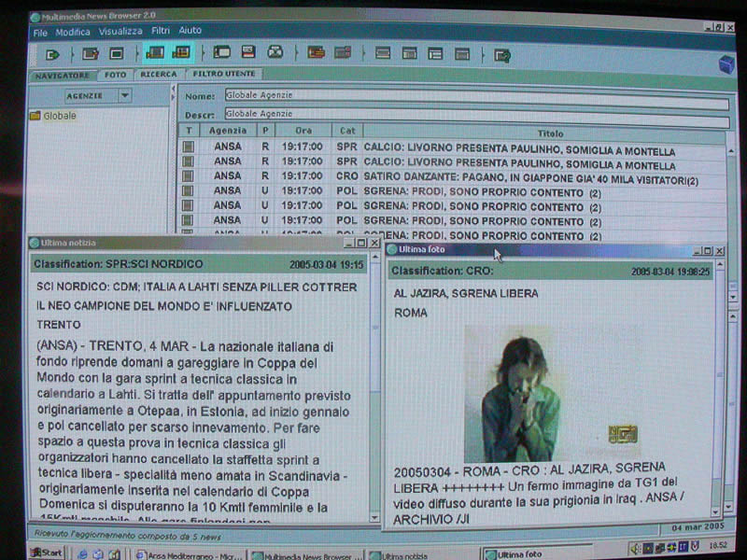Click the Ora column header
The image size is (747, 560).
pos(303,132)
